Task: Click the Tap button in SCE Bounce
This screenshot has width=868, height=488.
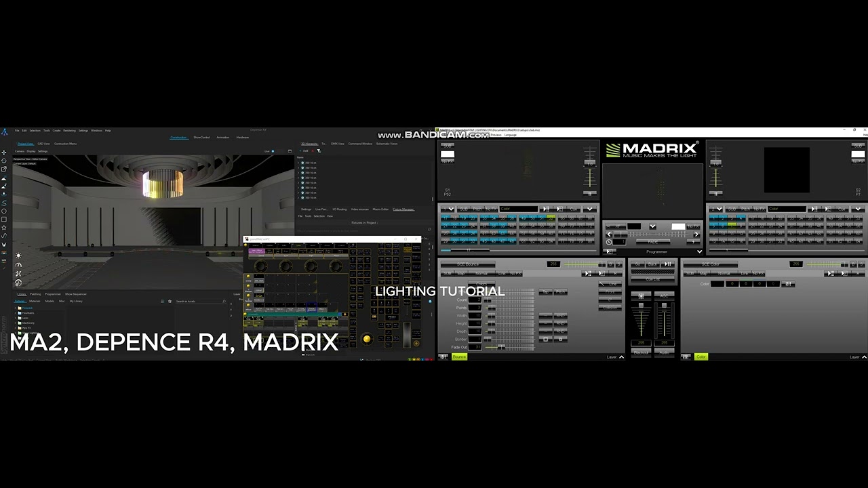Action: pos(545,291)
